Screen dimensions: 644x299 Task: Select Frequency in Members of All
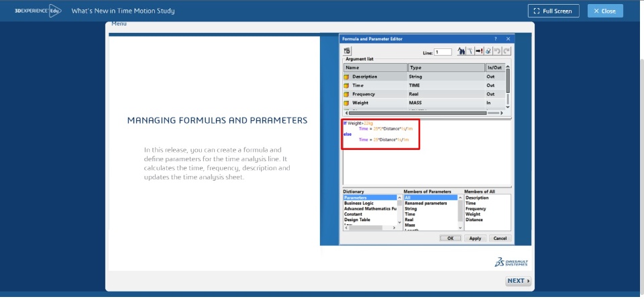[x=476, y=208]
